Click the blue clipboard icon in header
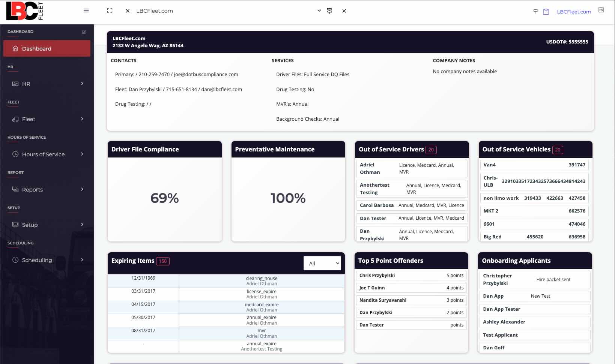This screenshot has height=364, width=615. coord(546,12)
